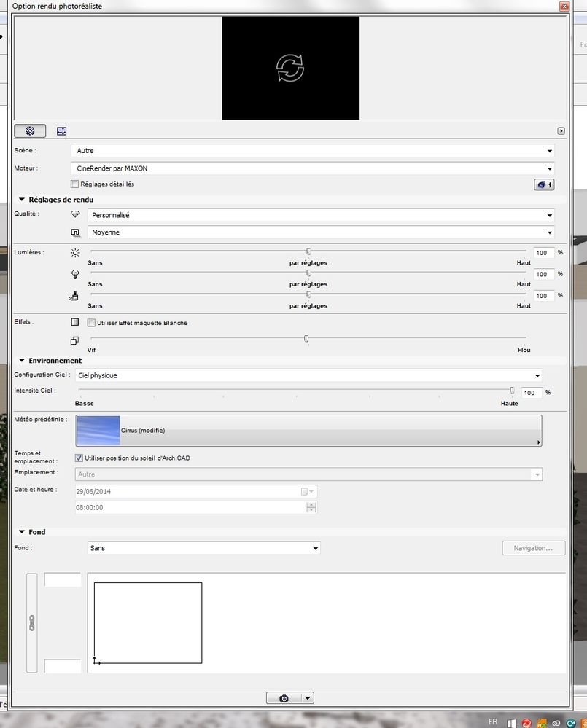Collapse the Environnement section
Viewport: 587px width, 728px height.
click(21, 360)
